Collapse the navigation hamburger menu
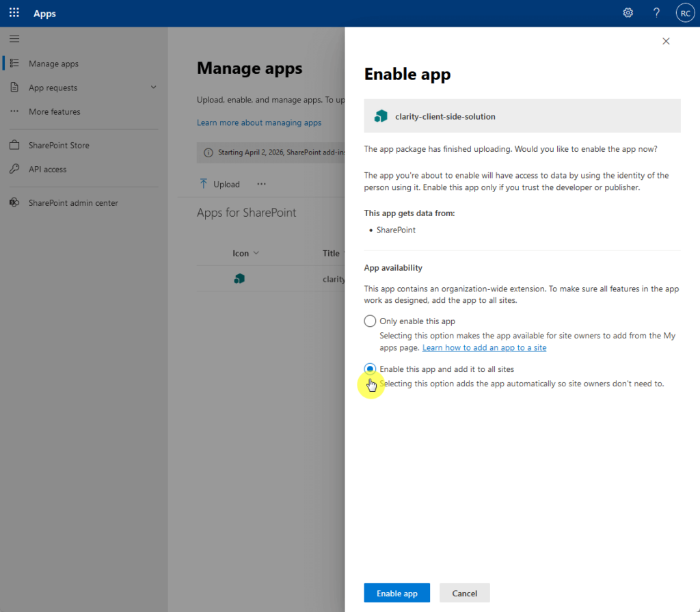The image size is (700, 612). tap(14, 39)
